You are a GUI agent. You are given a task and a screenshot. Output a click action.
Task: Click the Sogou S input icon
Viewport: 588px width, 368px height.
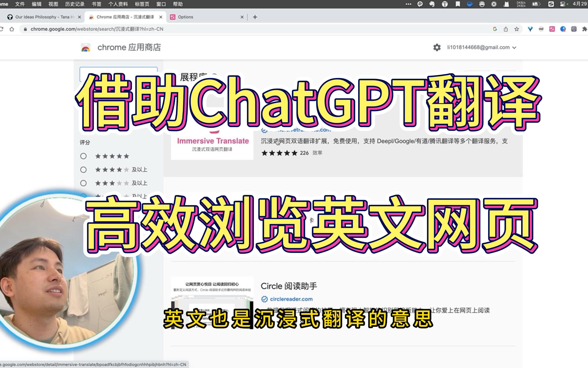(x=551, y=4)
